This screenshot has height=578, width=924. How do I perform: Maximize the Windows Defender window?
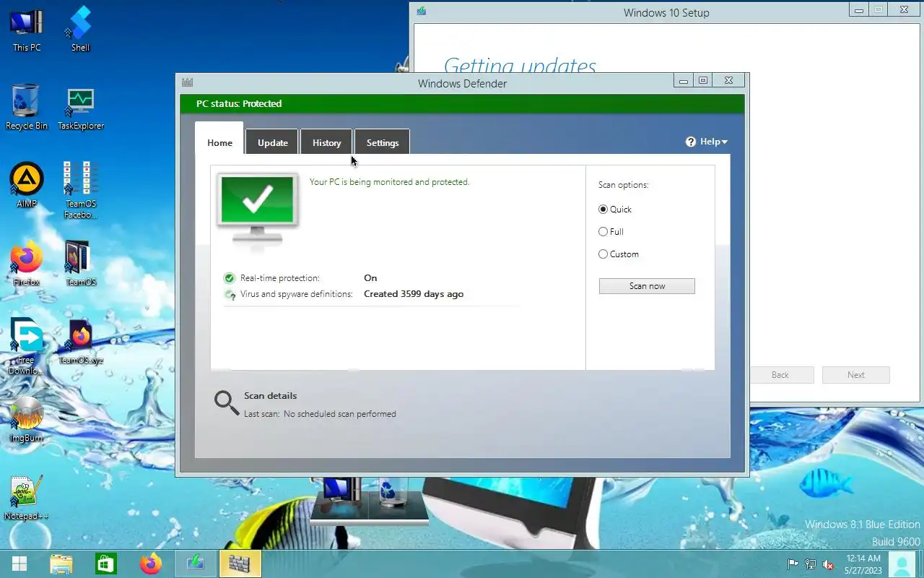point(703,81)
